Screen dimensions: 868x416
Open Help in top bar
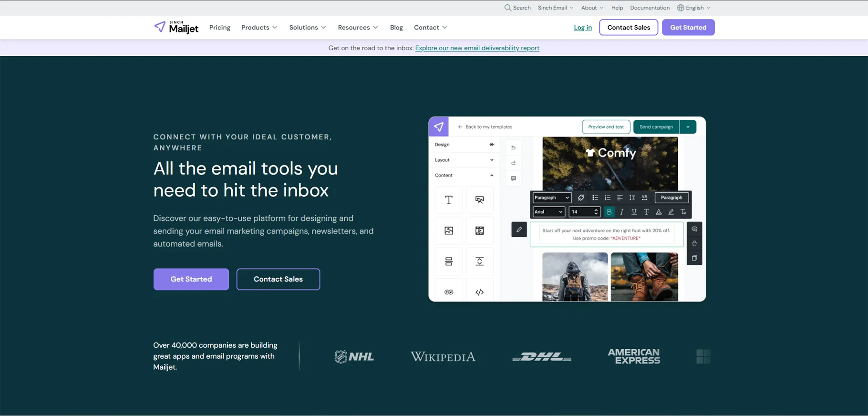pyautogui.click(x=617, y=8)
